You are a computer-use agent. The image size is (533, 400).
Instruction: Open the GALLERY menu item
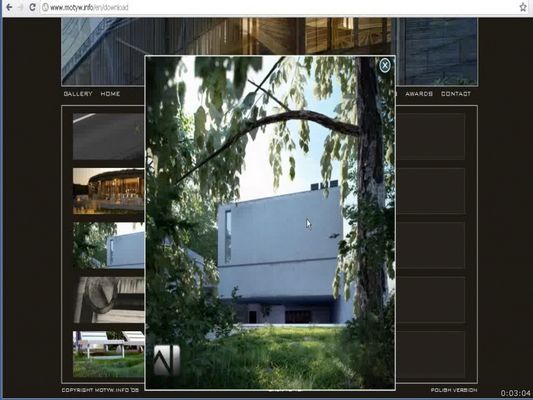pos(78,93)
